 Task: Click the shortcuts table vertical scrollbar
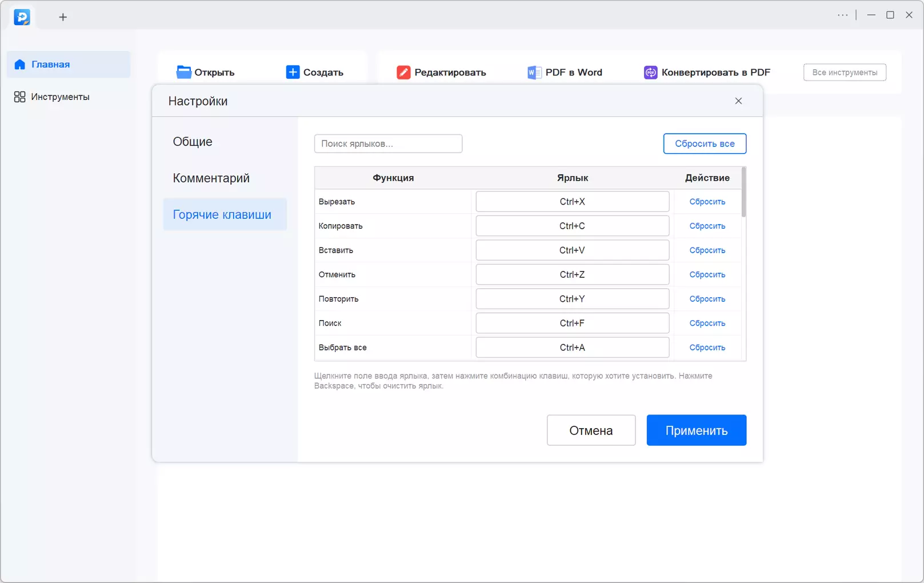[743, 192]
